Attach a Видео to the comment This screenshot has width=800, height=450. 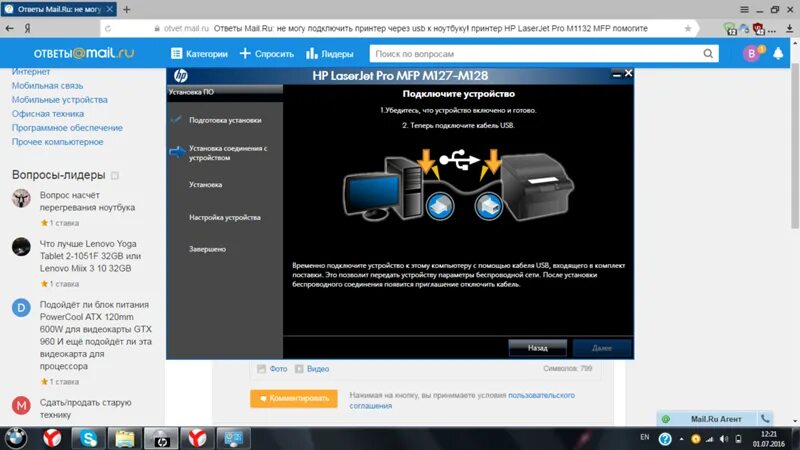[312, 368]
